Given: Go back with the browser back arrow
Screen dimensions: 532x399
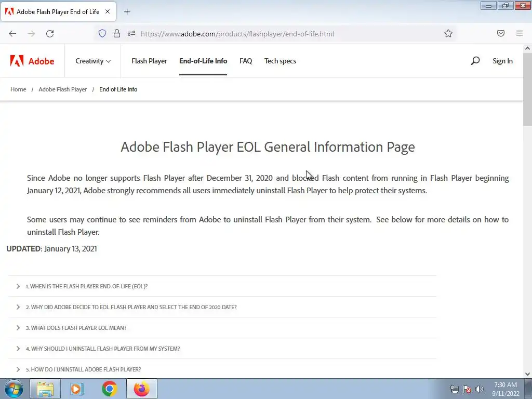Looking at the screenshot, I should [x=12, y=34].
